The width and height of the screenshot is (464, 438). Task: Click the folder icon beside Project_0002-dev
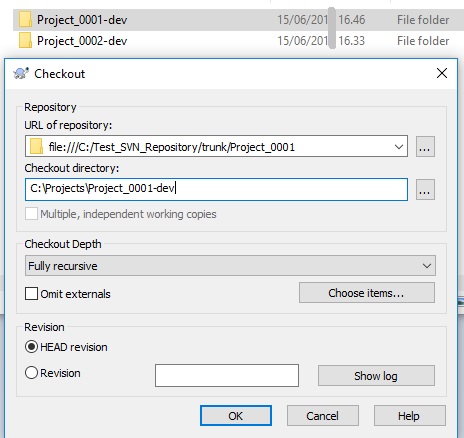pos(25,41)
